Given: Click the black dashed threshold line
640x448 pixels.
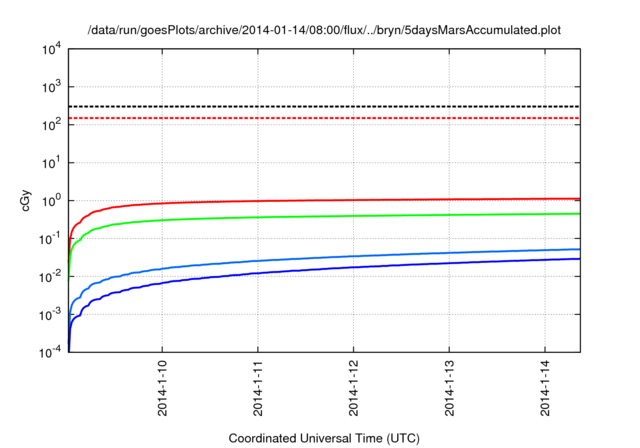Looking at the screenshot, I should pyautogui.click(x=324, y=106).
